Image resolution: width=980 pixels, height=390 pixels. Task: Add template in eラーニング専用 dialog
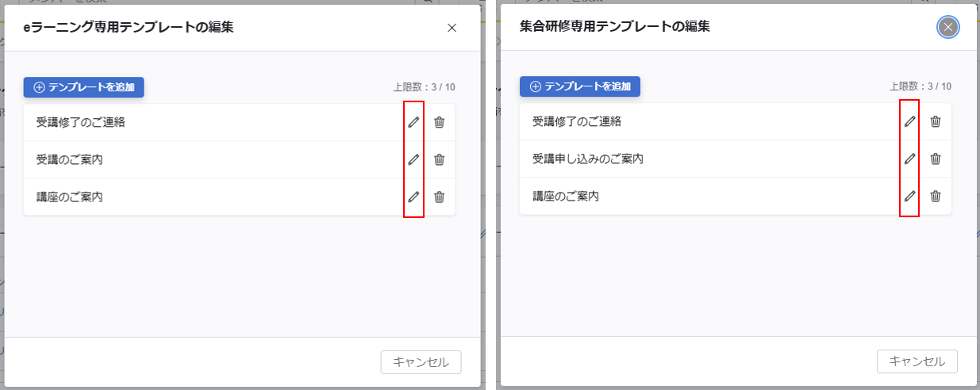(84, 87)
